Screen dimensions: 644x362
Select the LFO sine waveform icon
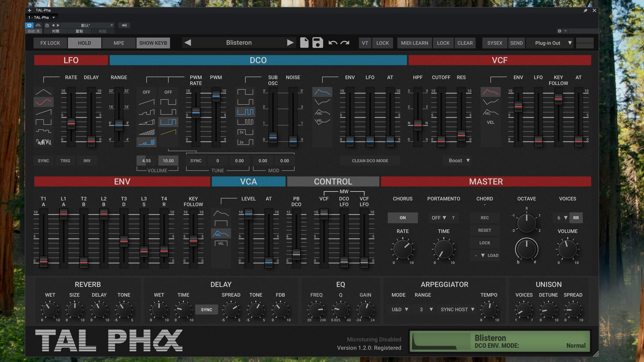(x=44, y=102)
